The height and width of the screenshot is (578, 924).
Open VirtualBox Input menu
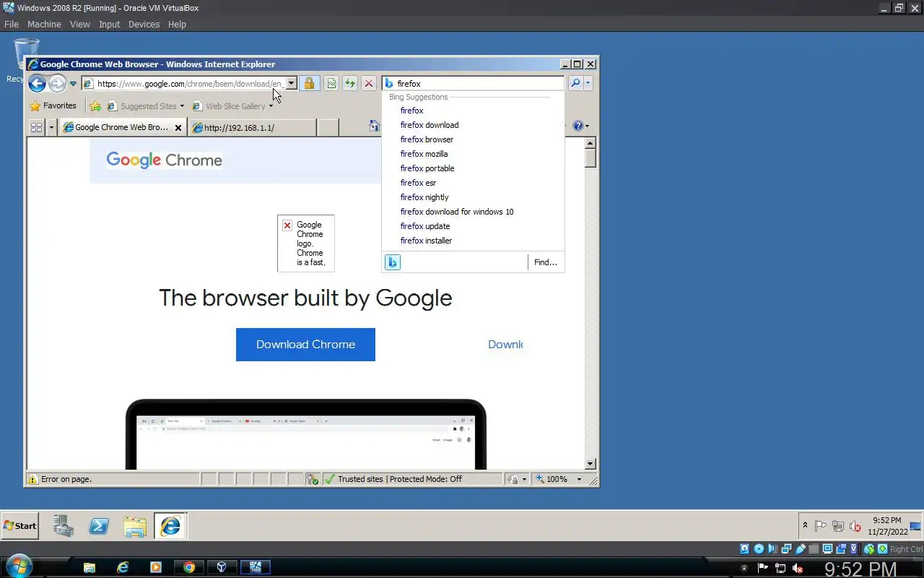(x=109, y=24)
